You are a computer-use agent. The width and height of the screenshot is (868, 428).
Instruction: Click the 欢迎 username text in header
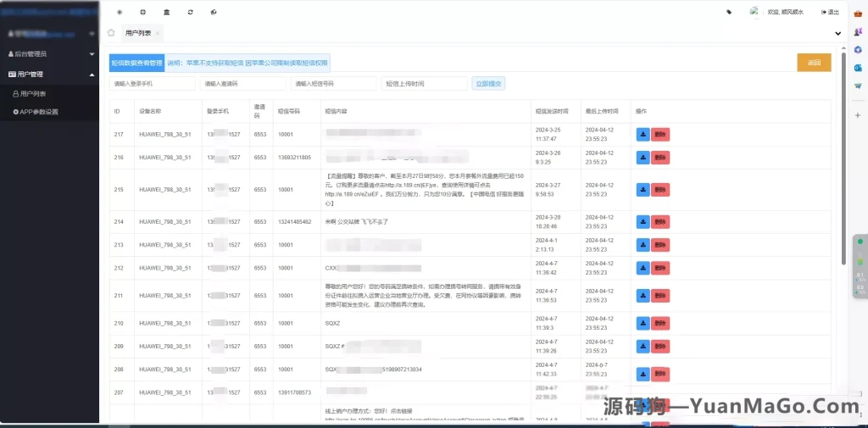tap(785, 12)
